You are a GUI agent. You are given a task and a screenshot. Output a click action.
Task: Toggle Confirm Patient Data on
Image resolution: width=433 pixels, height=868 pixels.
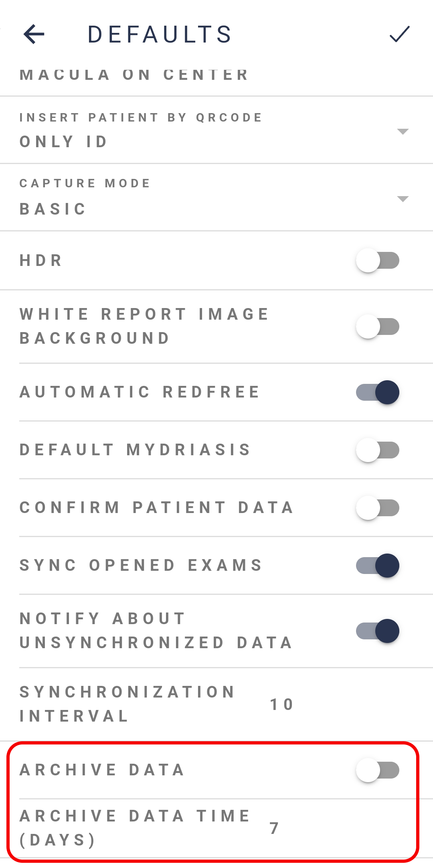pos(378,508)
